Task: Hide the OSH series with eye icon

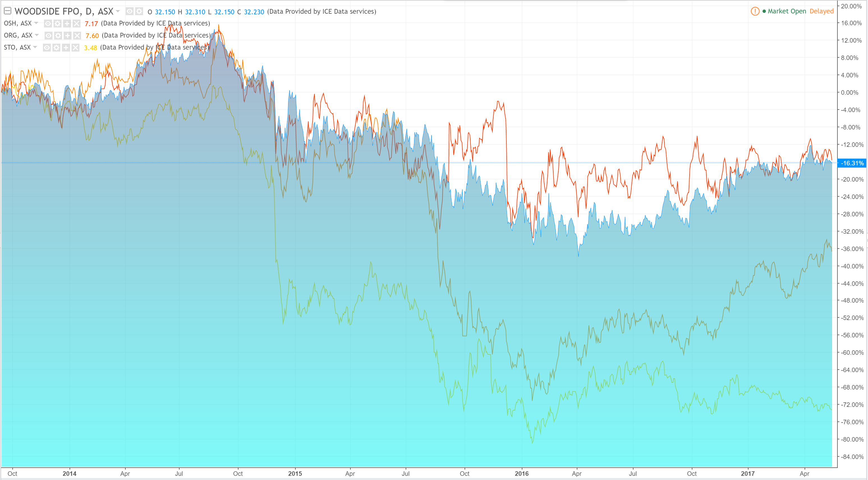Action: [48, 24]
